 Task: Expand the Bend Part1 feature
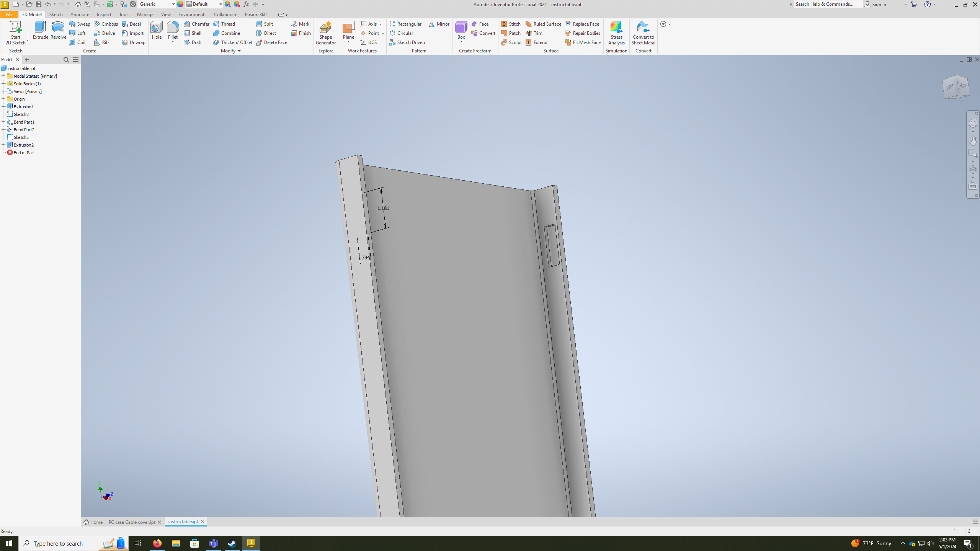pyautogui.click(x=3, y=122)
